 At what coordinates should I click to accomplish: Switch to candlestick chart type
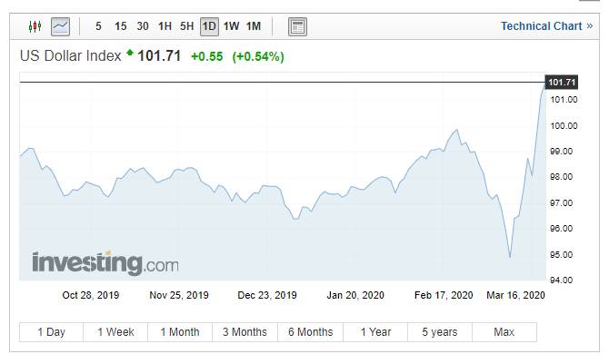[35, 26]
